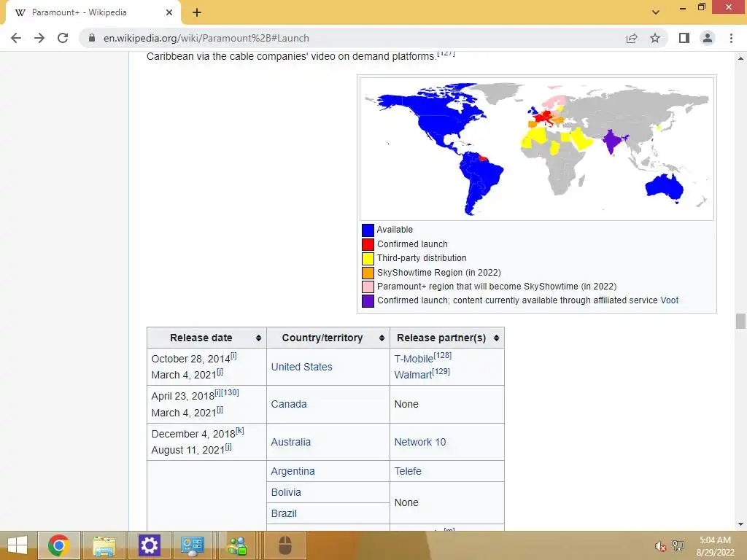Open the Bolivia link
The height and width of the screenshot is (560, 747).
[x=286, y=492]
